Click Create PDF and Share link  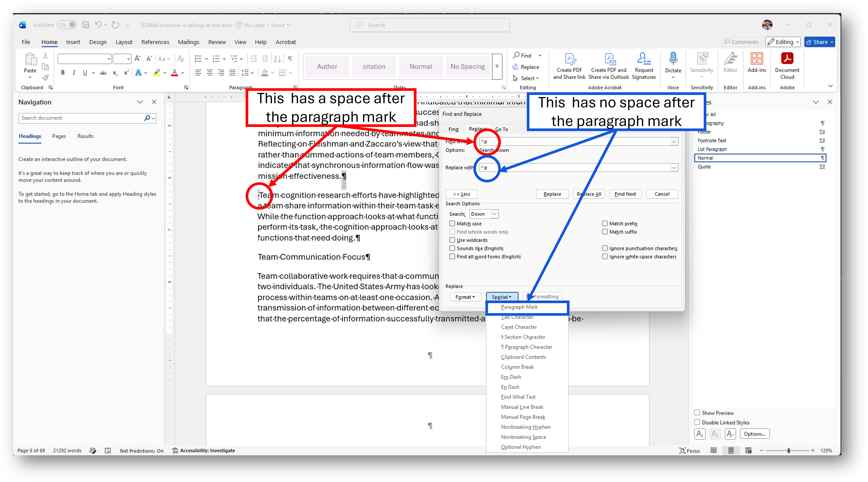[570, 66]
